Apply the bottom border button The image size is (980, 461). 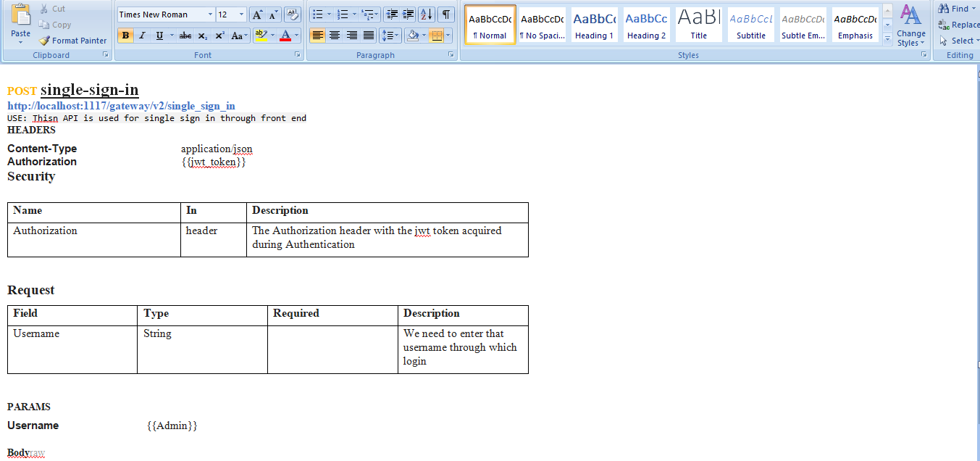pos(436,36)
